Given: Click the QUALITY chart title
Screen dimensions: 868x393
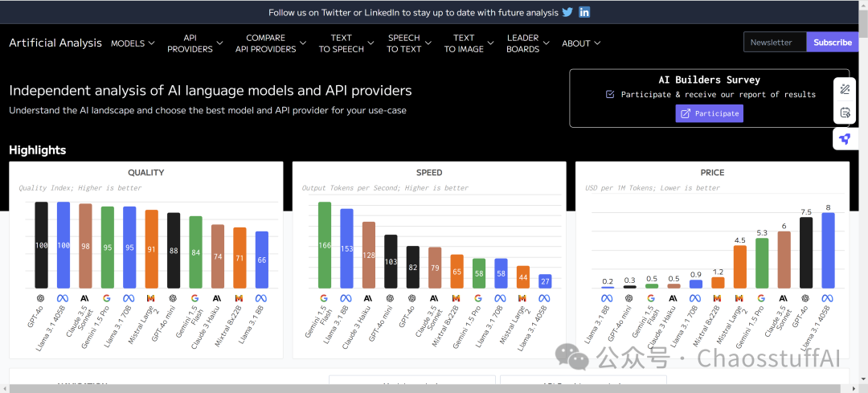Looking at the screenshot, I should [x=146, y=173].
